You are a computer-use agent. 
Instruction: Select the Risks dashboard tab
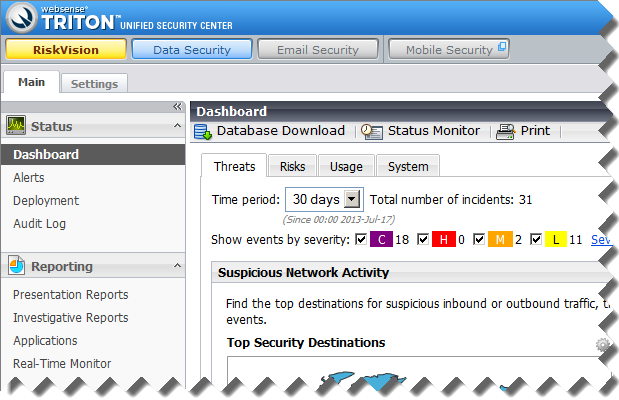tap(293, 166)
